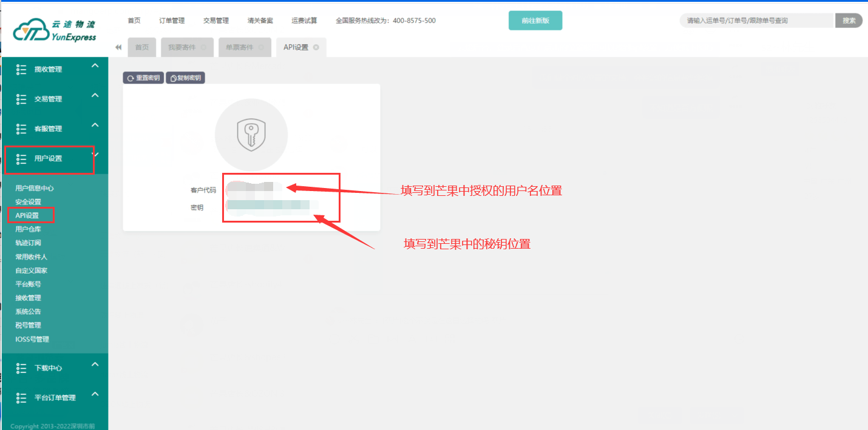
Task: Click the tab scroll-left double arrow icon
Action: (x=118, y=47)
